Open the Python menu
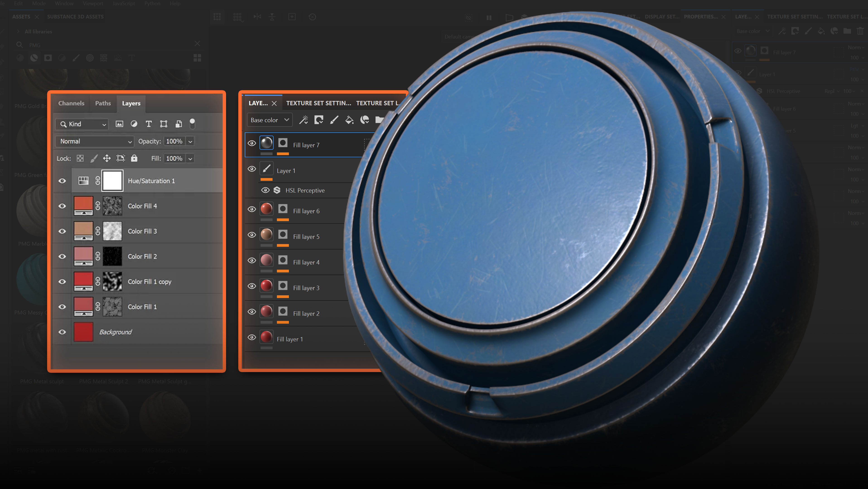The image size is (868, 489). coord(152,3)
